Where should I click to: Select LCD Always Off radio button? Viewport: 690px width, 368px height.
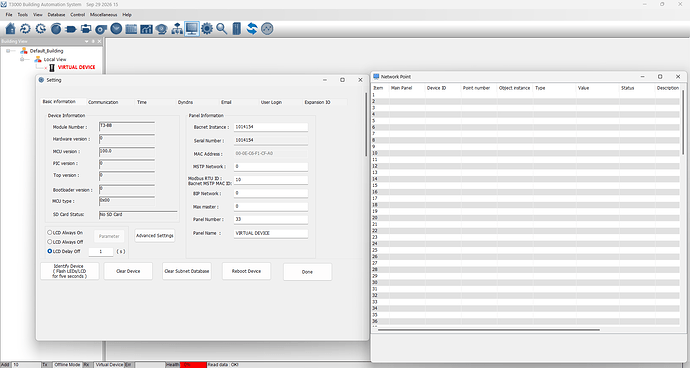[x=50, y=242]
